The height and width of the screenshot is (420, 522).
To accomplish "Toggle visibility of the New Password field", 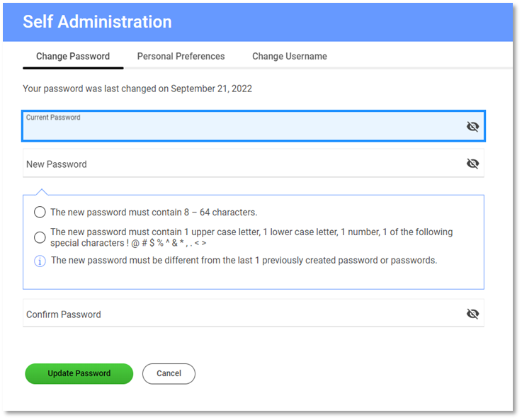I will pos(472,164).
